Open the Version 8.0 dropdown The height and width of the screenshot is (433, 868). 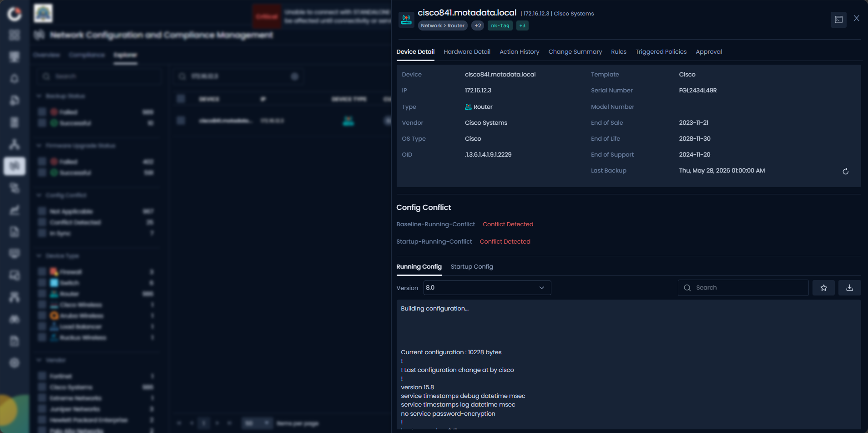487,288
